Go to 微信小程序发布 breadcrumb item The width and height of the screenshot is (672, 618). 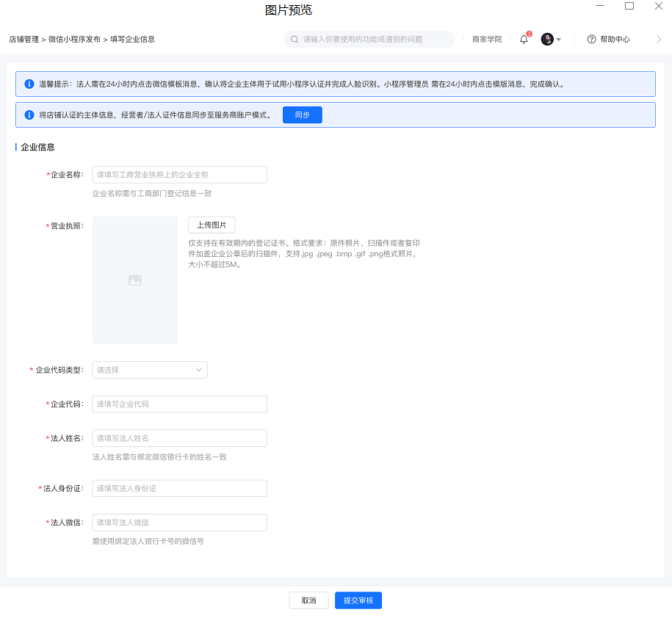pyautogui.click(x=75, y=40)
